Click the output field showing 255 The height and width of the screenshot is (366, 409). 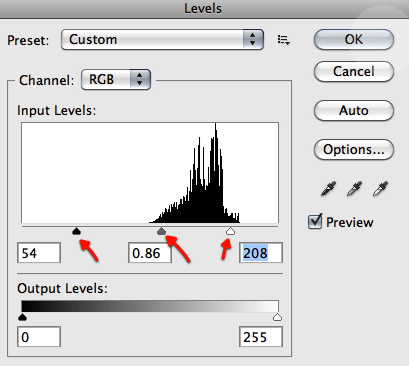[261, 337]
